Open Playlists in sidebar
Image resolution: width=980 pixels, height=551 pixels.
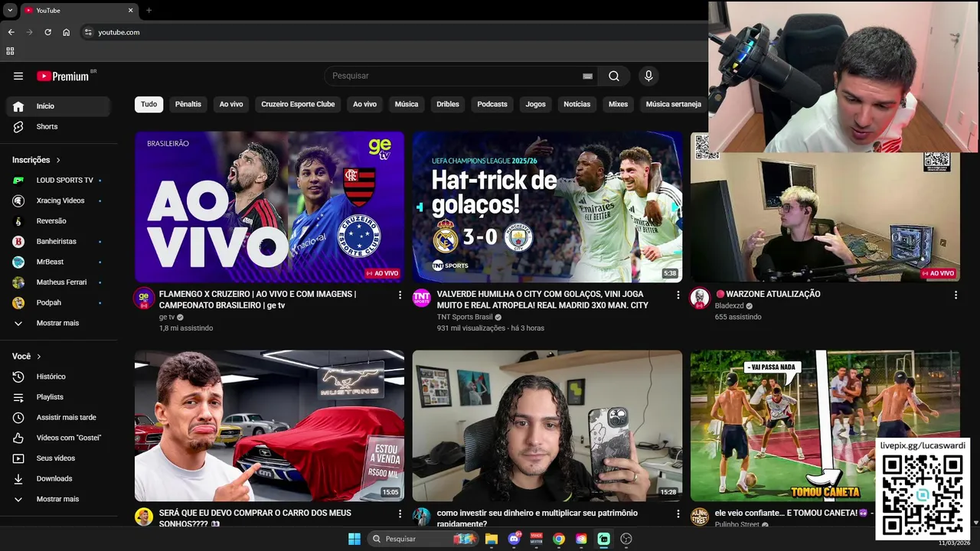57,397
